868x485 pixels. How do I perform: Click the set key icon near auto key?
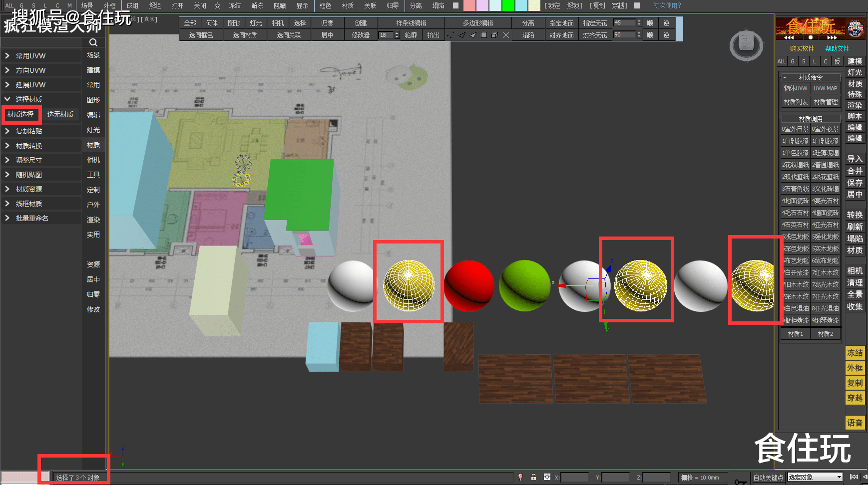[x=740, y=481]
